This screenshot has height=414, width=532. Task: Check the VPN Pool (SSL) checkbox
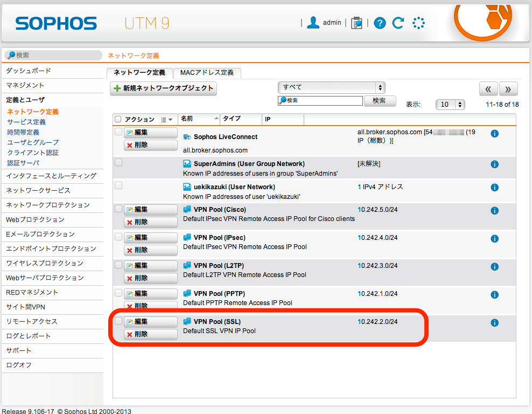[118, 321]
